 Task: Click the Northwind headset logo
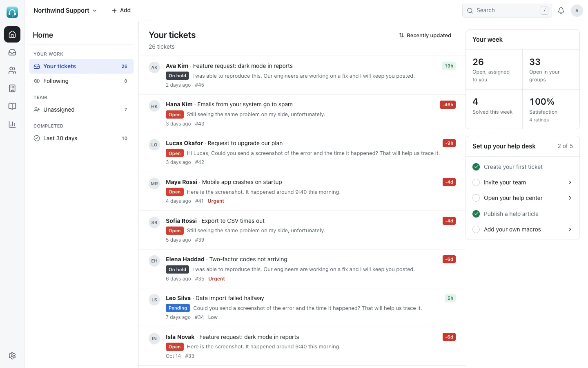click(12, 12)
